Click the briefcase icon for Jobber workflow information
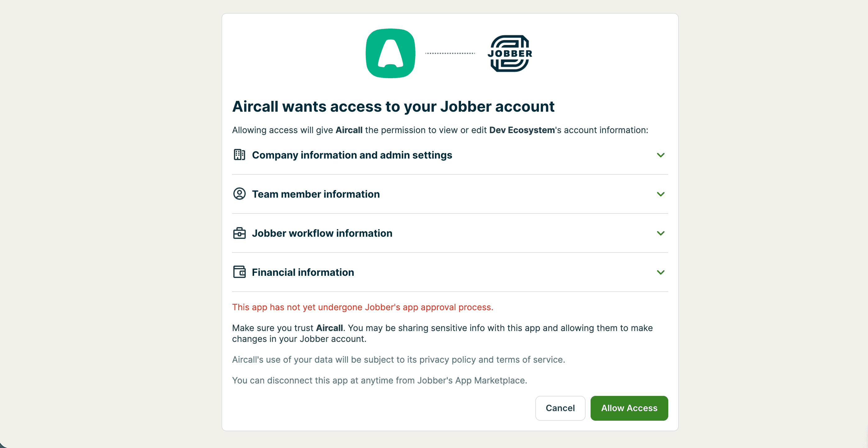Viewport: 868px width, 448px height. pyautogui.click(x=240, y=233)
